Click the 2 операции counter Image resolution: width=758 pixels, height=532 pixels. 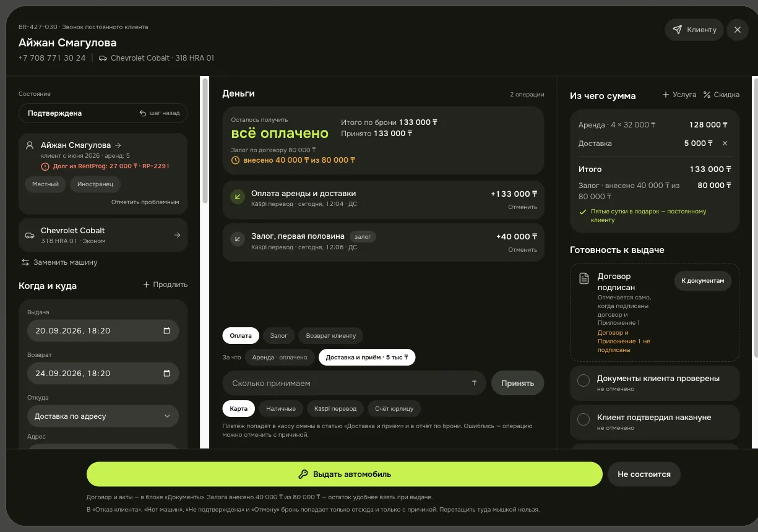coord(527,95)
